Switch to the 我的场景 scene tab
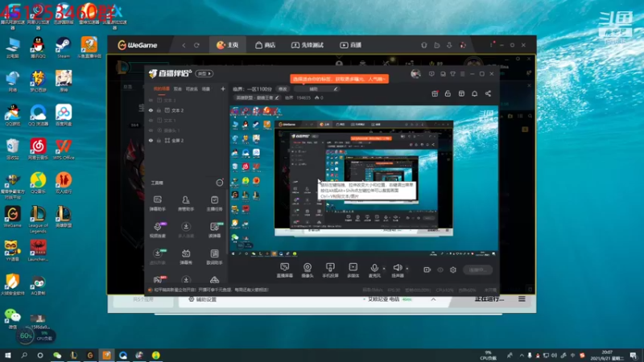The image size is (644, 362). pos(162,89)
